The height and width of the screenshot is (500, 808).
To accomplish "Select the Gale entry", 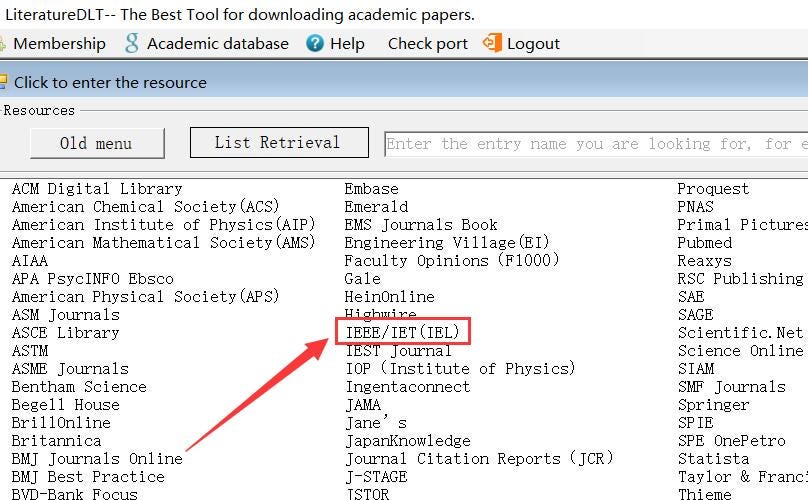I will point(362,279).
